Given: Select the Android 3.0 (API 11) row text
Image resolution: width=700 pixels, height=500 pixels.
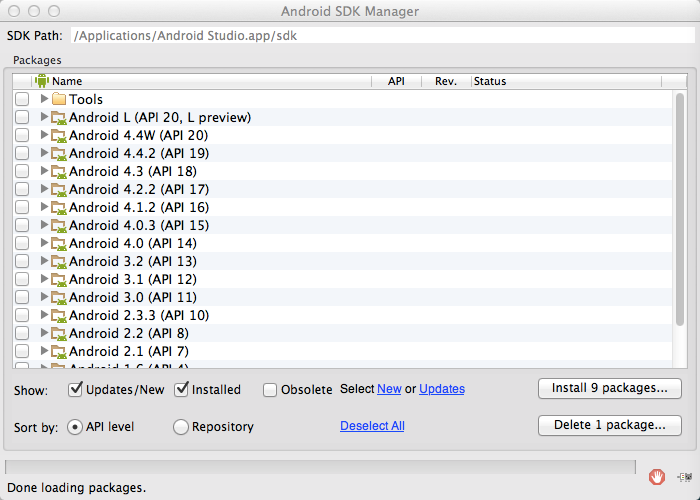Looking at the screenshot, I should 133,297.
